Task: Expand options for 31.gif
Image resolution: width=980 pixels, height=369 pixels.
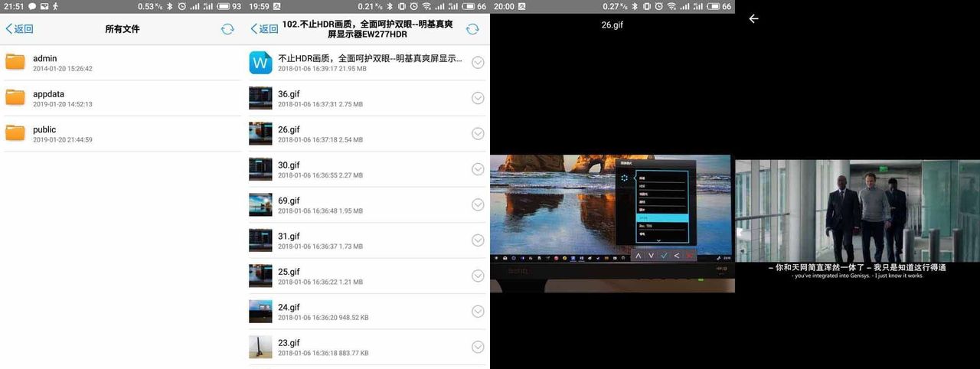Action: coord(478,240)
